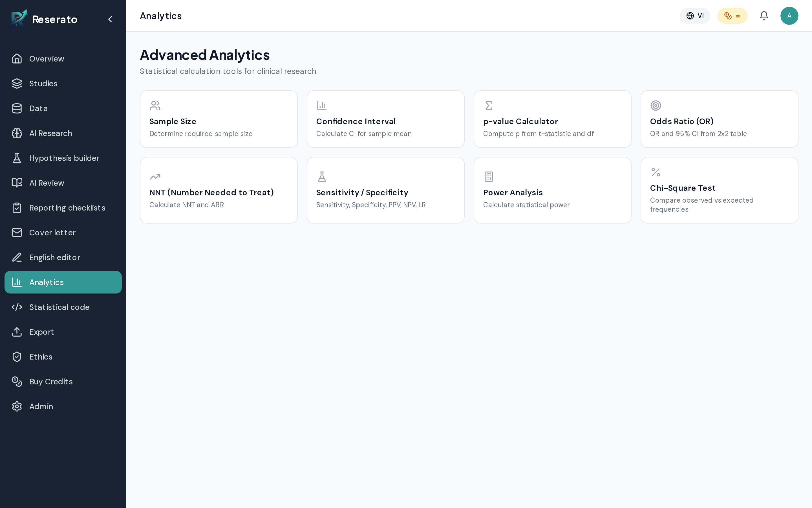Click the Data database icon
This screenshot has height=508, width=812.
(17, 109)
